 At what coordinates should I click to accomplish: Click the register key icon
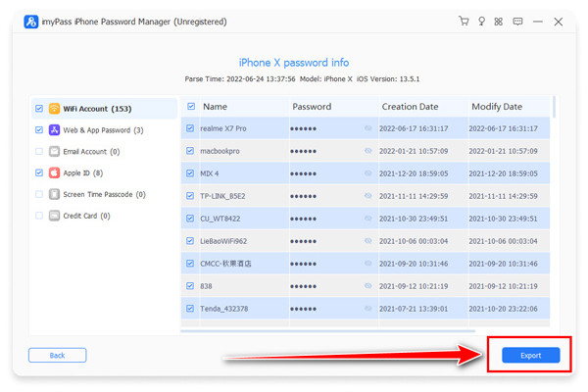(481, 21)
